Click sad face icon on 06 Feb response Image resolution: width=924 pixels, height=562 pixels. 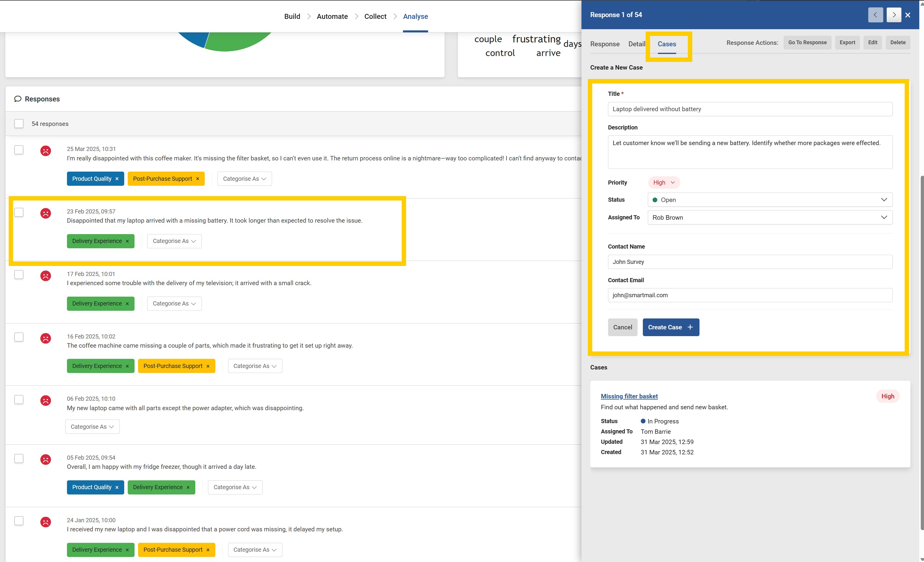click(x=46, y=400)
